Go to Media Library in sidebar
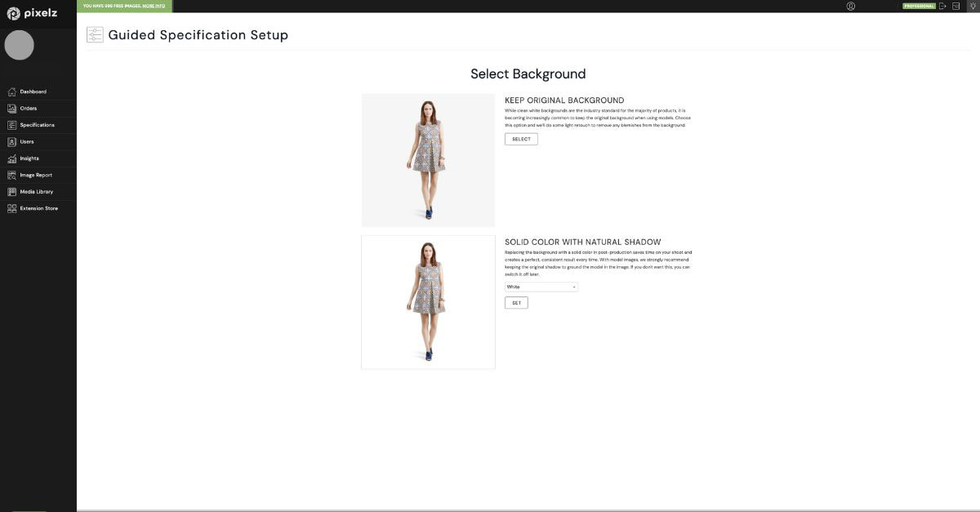 36,192
